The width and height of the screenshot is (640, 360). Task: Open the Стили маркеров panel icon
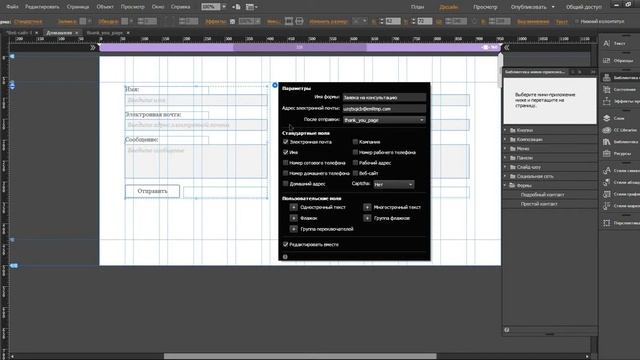click(607, 206)
